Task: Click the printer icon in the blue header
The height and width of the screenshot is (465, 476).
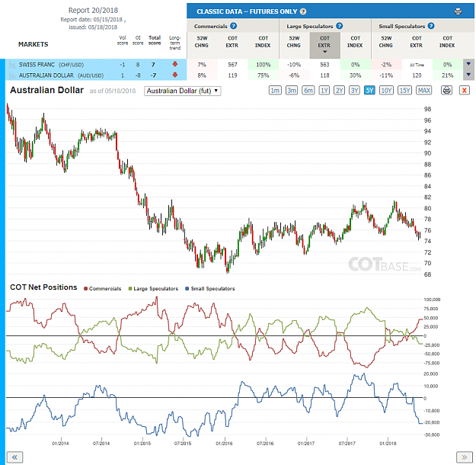Action: click(458, 11)
